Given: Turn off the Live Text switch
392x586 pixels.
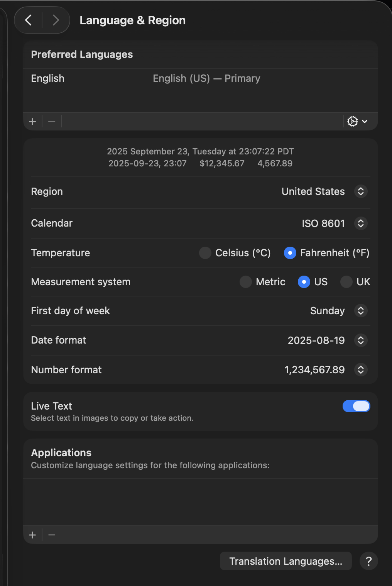Looking at the screenshot, I should click(x=356, y=406).
